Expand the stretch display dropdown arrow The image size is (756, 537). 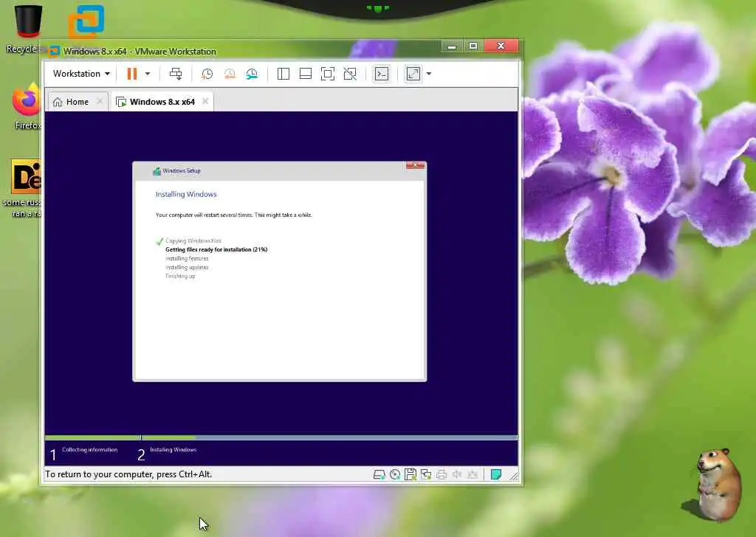tap(429, 74)
